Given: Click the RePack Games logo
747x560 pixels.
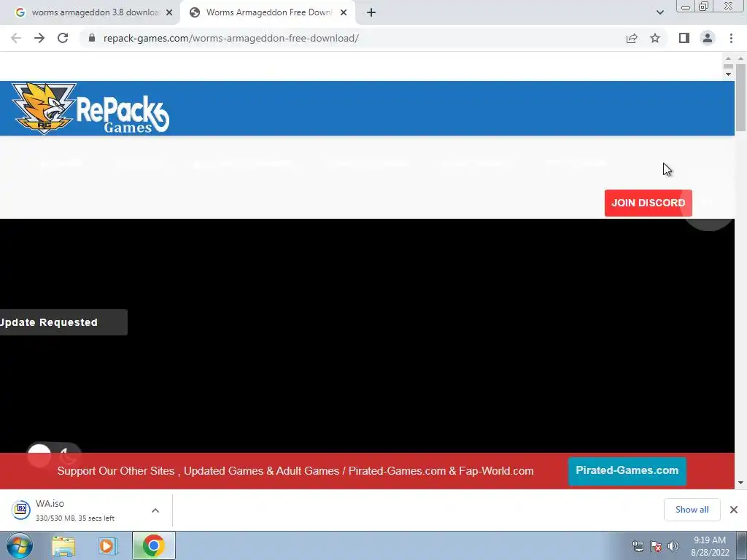Looking at the screenshot, I should (90, 109).
